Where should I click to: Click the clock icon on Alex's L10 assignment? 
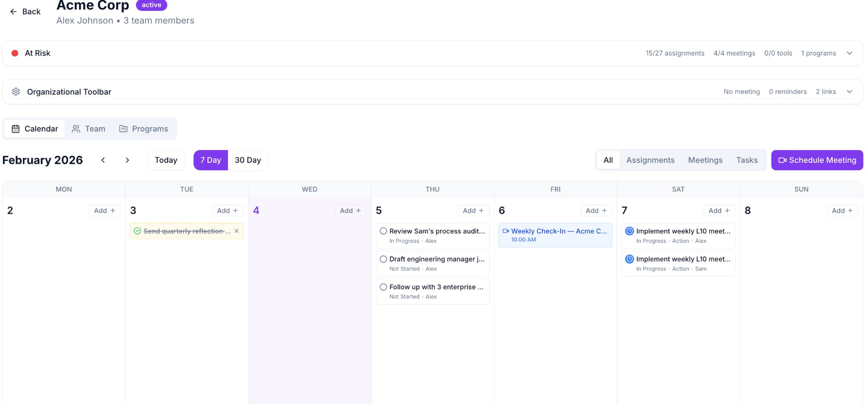coord(629,231)
